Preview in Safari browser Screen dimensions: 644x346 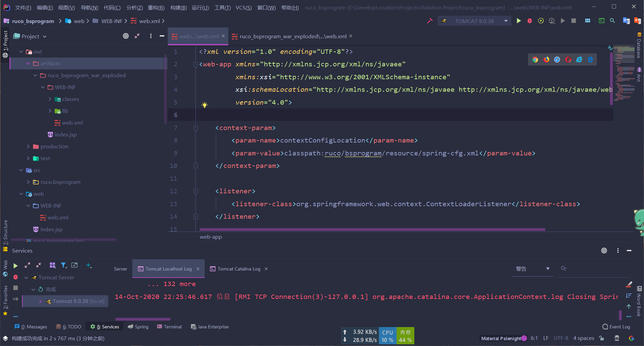tap(557, 60)
